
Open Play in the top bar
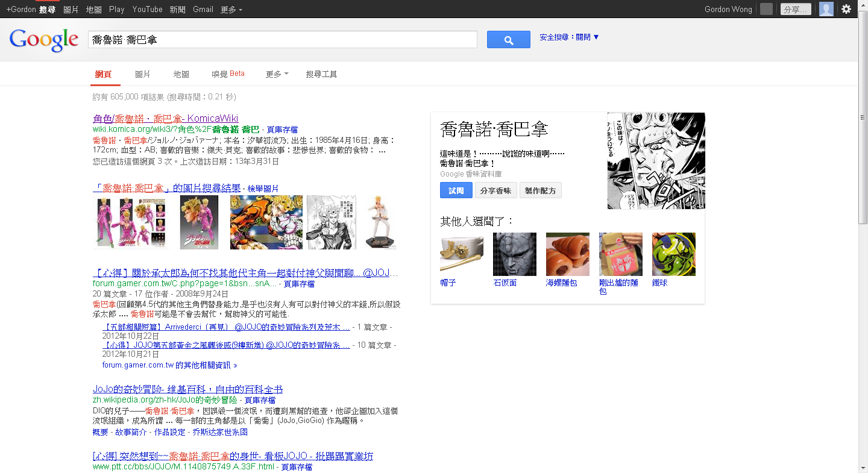tap(117, 10)
